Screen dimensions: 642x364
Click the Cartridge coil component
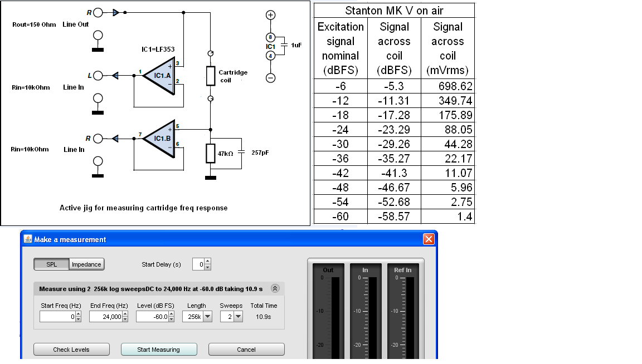[211, 76]
